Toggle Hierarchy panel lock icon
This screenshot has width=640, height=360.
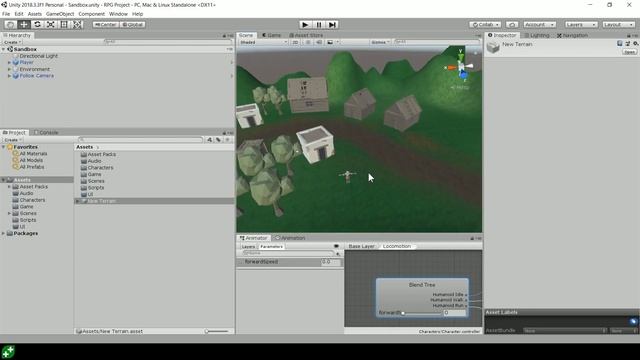(x=224, y=36)
